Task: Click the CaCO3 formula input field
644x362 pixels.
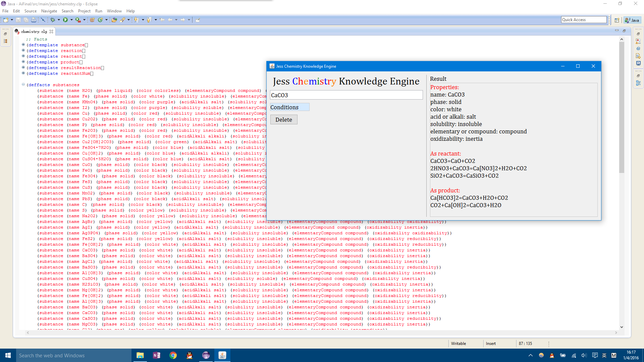Action: (x=346, y=95)
